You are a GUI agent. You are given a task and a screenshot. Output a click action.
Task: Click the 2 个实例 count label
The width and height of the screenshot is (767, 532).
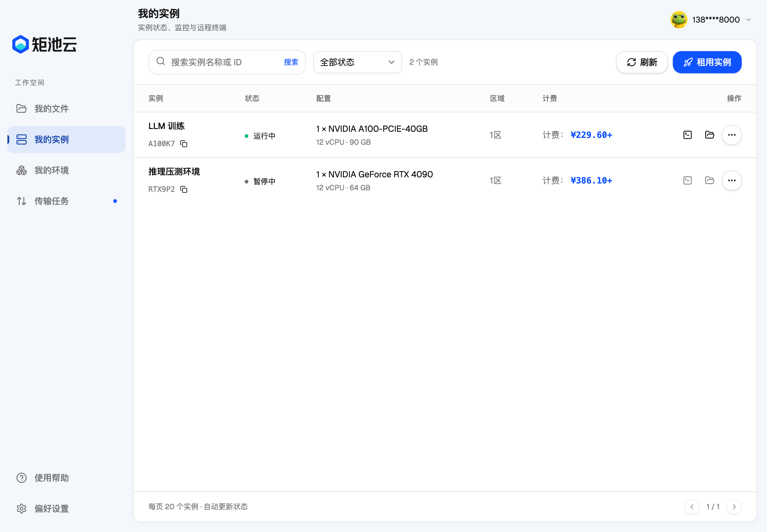point(423,62)
